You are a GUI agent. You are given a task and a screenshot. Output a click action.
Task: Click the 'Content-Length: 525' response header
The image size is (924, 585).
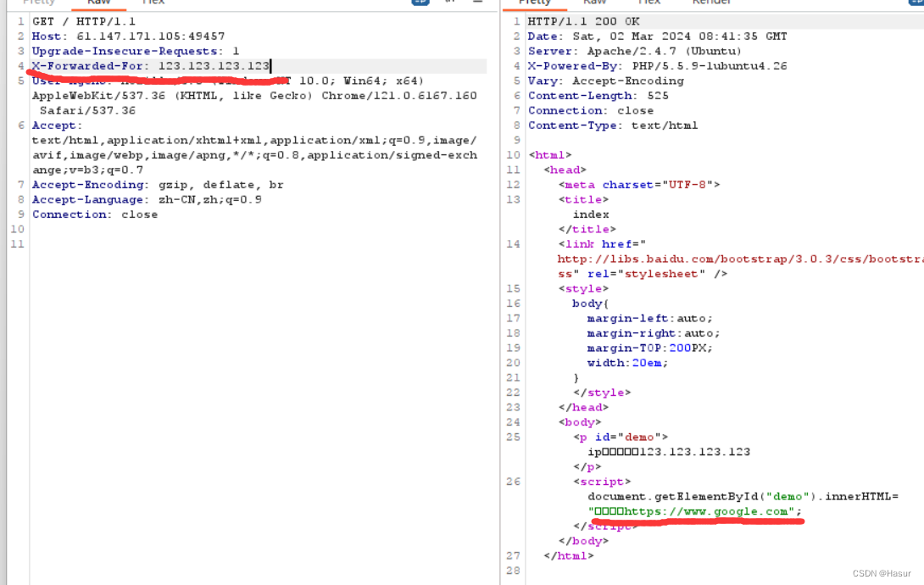(598, 96)
